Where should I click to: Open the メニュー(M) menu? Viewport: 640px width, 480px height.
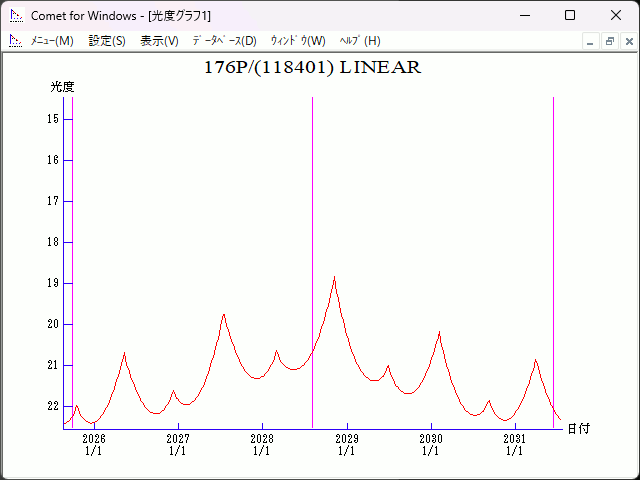point(52,41)
